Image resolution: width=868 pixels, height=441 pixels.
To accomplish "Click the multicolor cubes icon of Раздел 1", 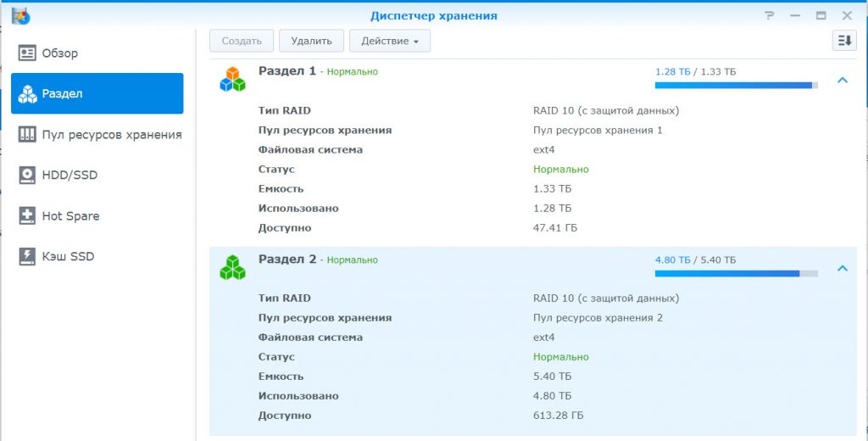I will point(232,79).
